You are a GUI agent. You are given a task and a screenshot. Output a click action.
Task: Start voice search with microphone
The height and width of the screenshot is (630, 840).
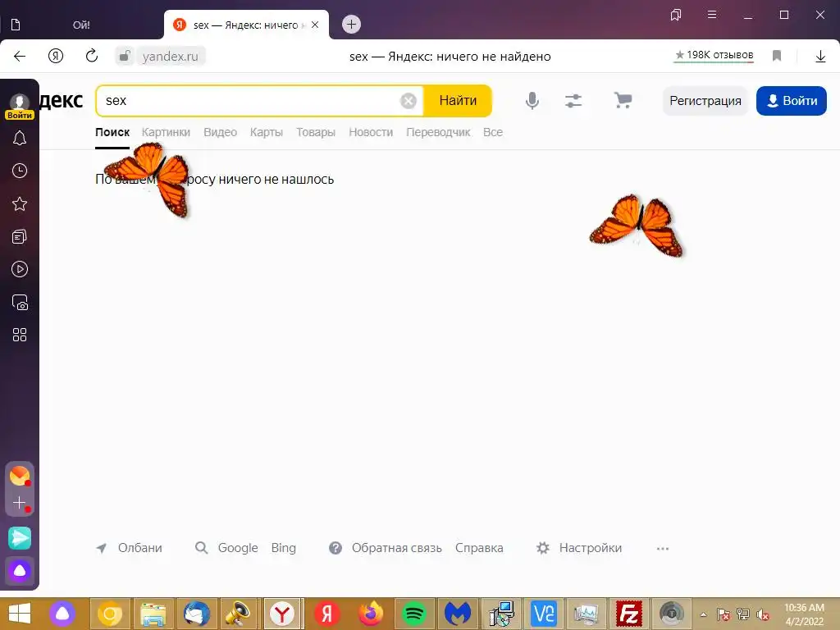[532, 101]
